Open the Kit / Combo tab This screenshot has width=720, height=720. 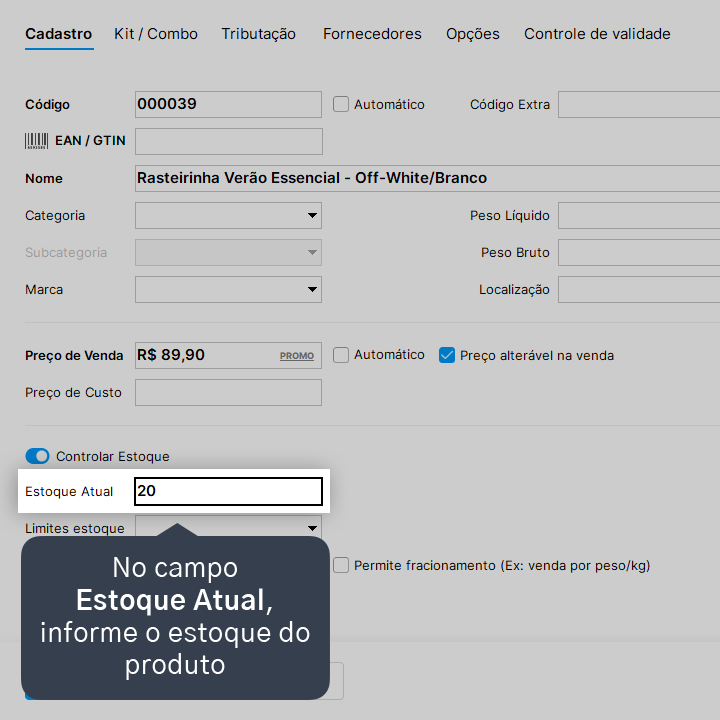[156, 34]
